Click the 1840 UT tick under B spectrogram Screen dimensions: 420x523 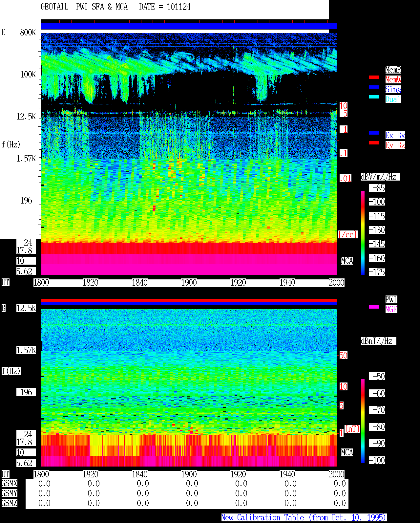[x=140, y=474]
